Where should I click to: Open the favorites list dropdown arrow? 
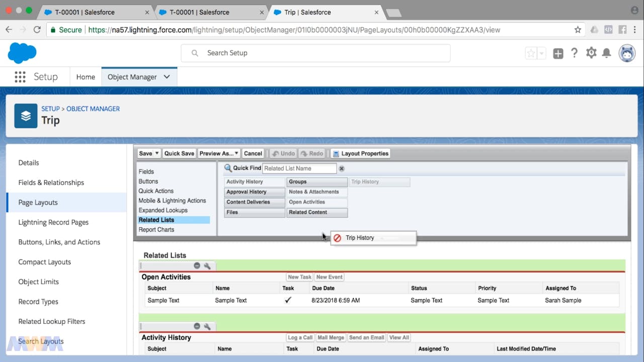coord(541,53)
